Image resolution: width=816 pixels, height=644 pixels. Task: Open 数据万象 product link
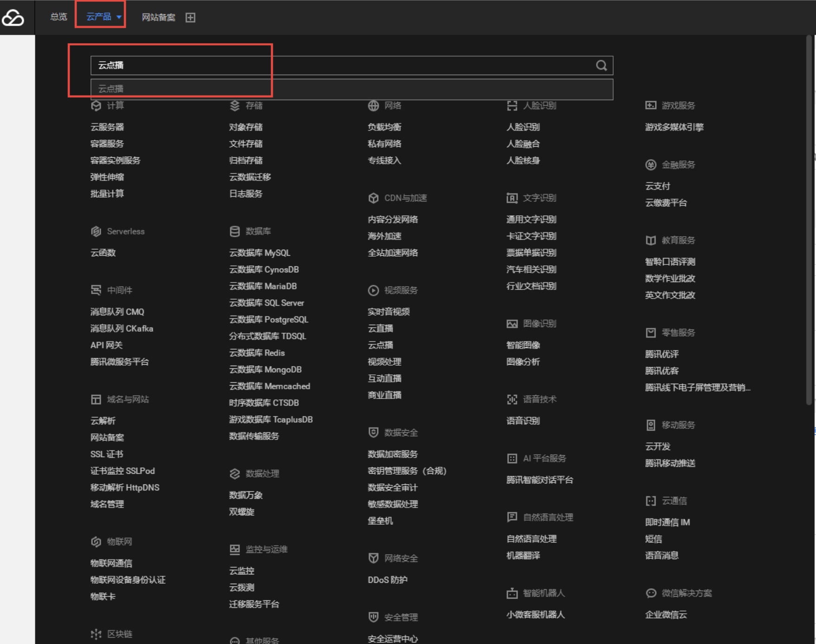246,495
